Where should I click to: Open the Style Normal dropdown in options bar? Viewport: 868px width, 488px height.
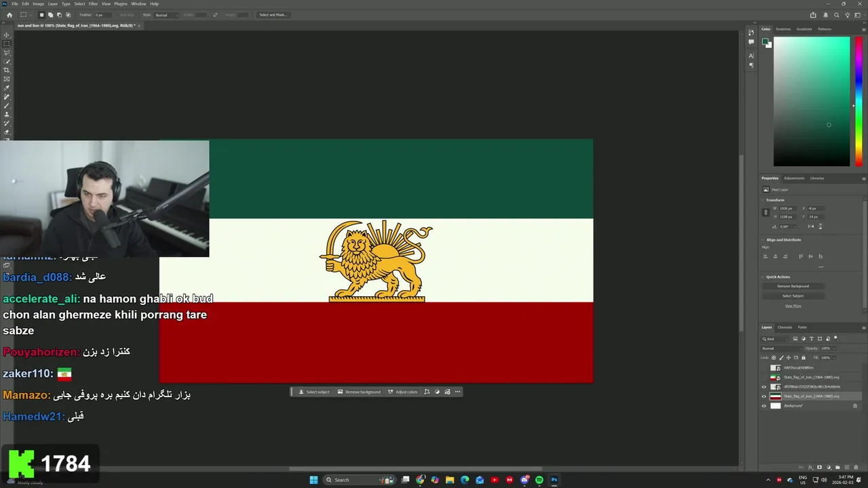(x=166, y=15)
